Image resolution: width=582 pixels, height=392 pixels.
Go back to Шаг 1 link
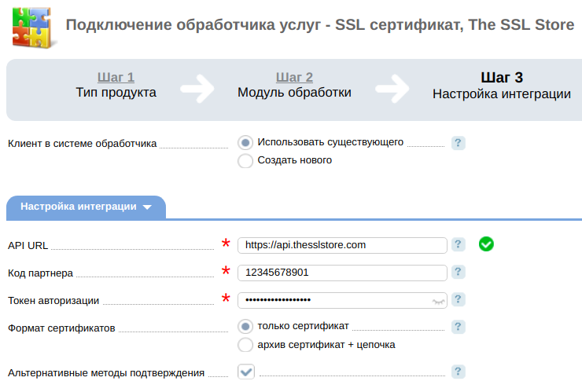[x=116, y=77]
